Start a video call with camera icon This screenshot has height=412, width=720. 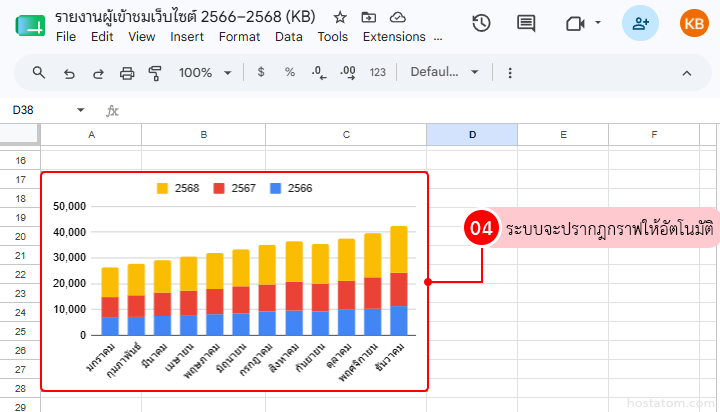coord(575,23)
